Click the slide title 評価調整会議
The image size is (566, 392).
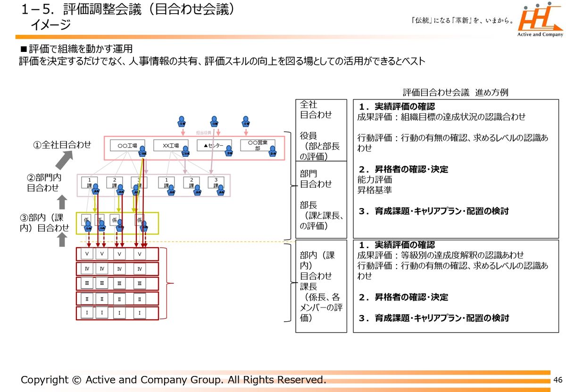point(128,10)
